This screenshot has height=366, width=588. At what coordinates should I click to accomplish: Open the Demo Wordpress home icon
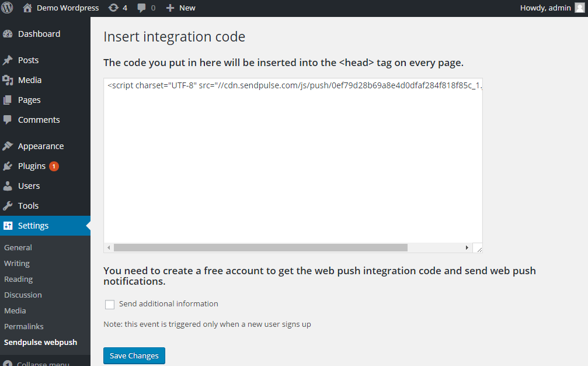tap(27, 8)
